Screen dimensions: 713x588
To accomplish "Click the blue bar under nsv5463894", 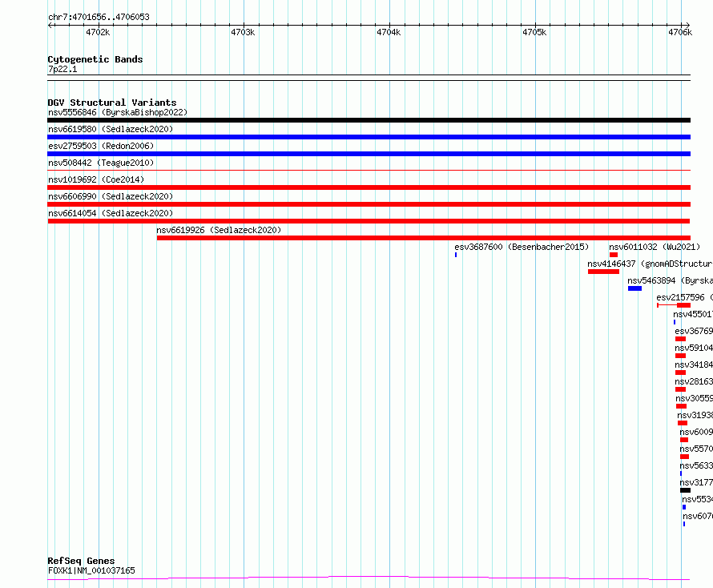I will pyautogui.click(x=634, y=288).
